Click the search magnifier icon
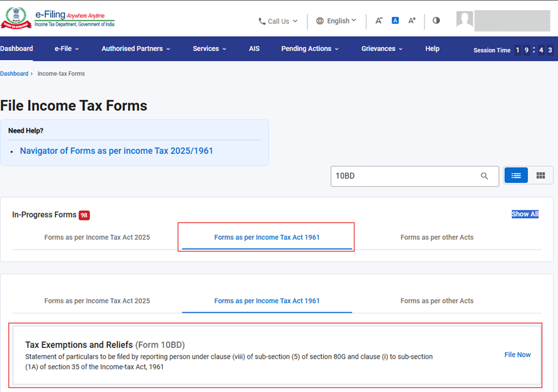 click(485, 176)
